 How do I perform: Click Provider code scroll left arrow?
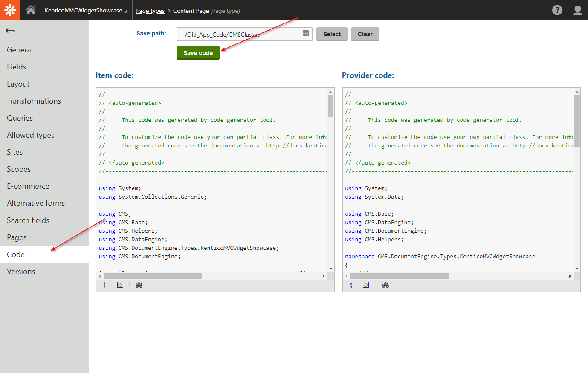346,276
